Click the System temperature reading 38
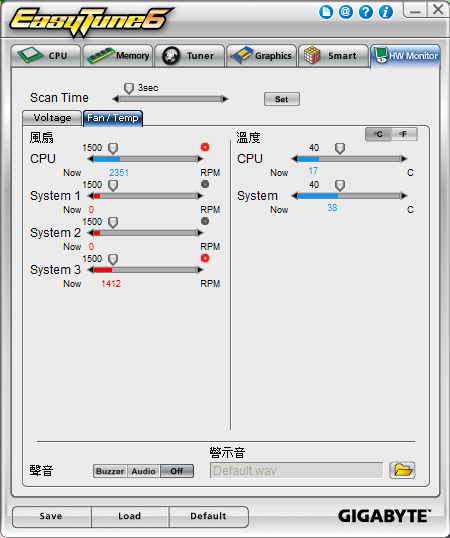Image resolution: width=450 pixels, height=538 pixels. (332, 208)
